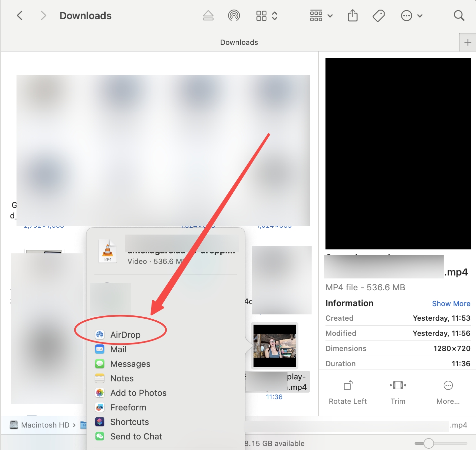Open the icon view switcher dropdown

(267, 16)
